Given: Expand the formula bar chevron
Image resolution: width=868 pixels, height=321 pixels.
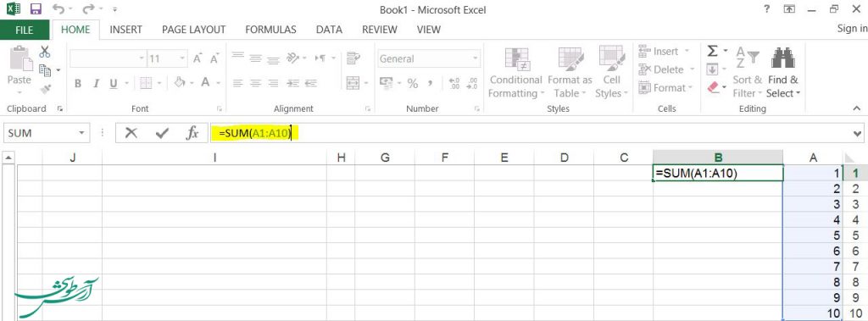Looking at the screenshot, I should pyautogui.click(x=858, y=133).
